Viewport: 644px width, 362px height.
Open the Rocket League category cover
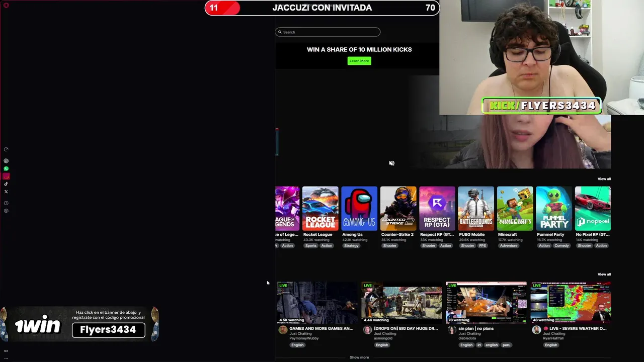pos(320,209)
